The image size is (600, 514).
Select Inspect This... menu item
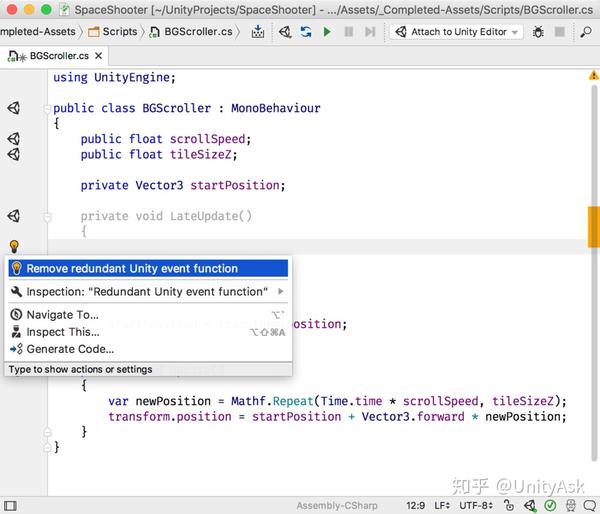pos(148,332)
